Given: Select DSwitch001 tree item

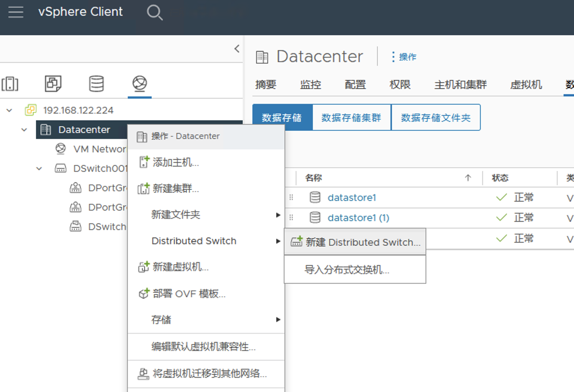Looking at the screenshot, I should [100, 168].
